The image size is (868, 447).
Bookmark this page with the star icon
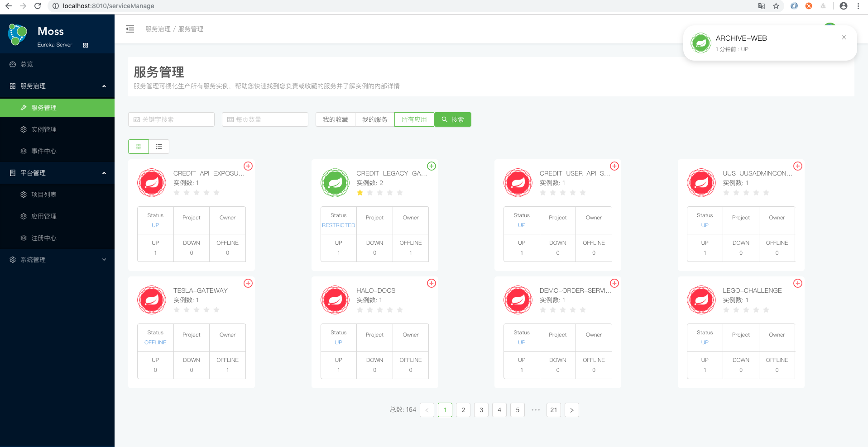tap(776, 6)
